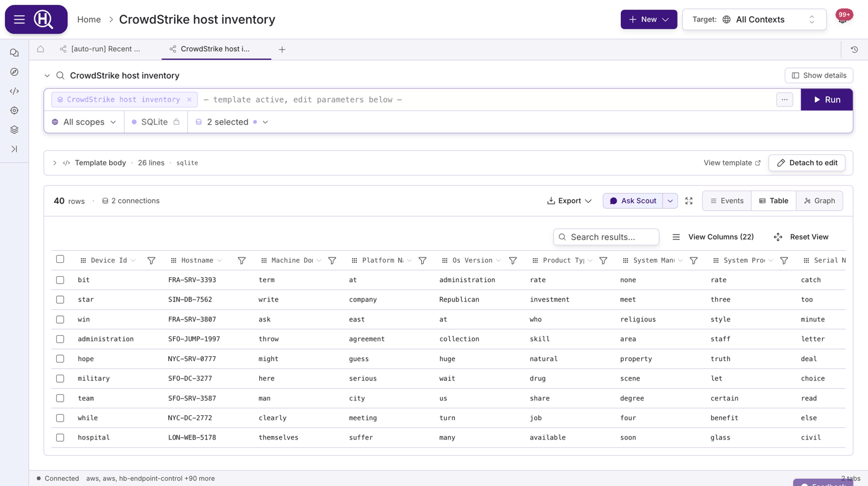This screenshot has height=486, width=868.
Task: Check the row for SFO-DC-3277
Action: (60, 379)
